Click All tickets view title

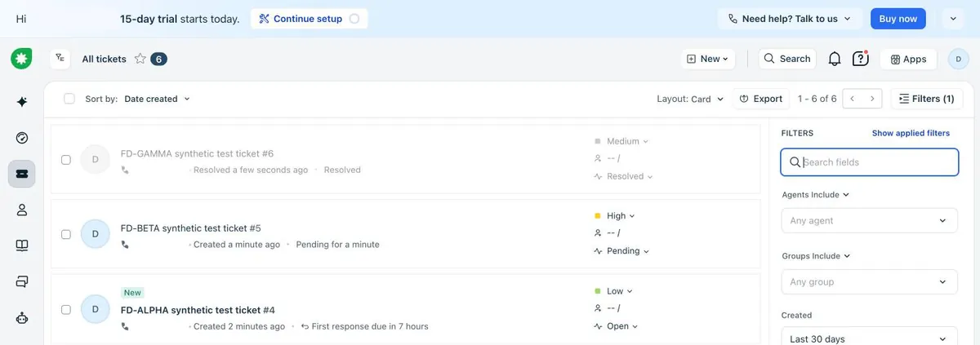coord(104,59)
